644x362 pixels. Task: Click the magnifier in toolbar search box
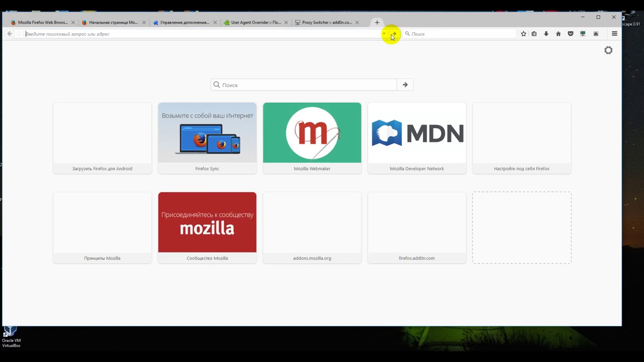pyautogui.click(x=408, y=34)
